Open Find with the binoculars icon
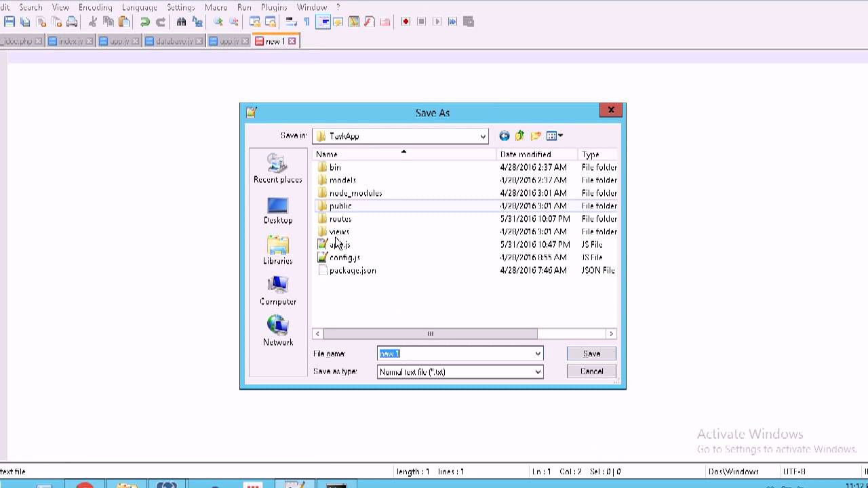The width and height of the screenshot is (868, 488). pos(181,22)
